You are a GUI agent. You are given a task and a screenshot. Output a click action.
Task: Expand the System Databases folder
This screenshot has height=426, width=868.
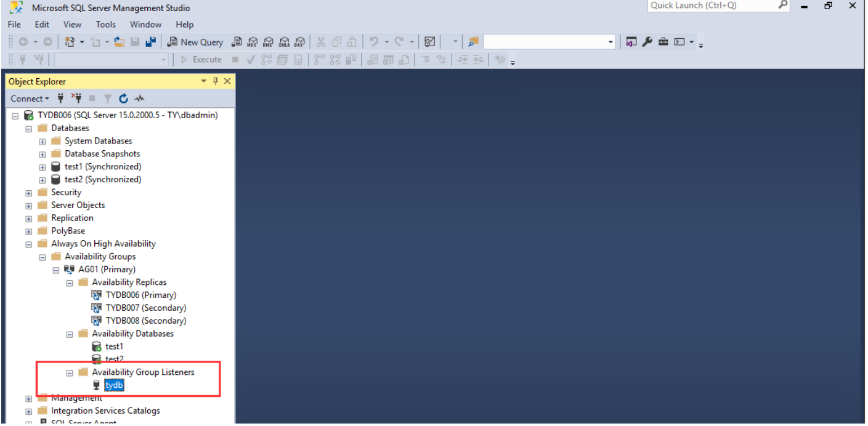tap(43, 141)
